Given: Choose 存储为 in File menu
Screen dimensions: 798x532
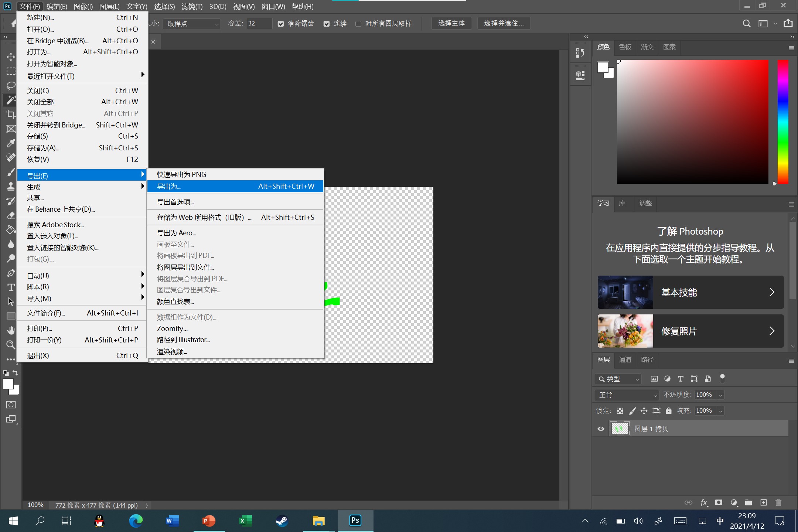Looking at the screenshot, I should click(x=83, y=148).
